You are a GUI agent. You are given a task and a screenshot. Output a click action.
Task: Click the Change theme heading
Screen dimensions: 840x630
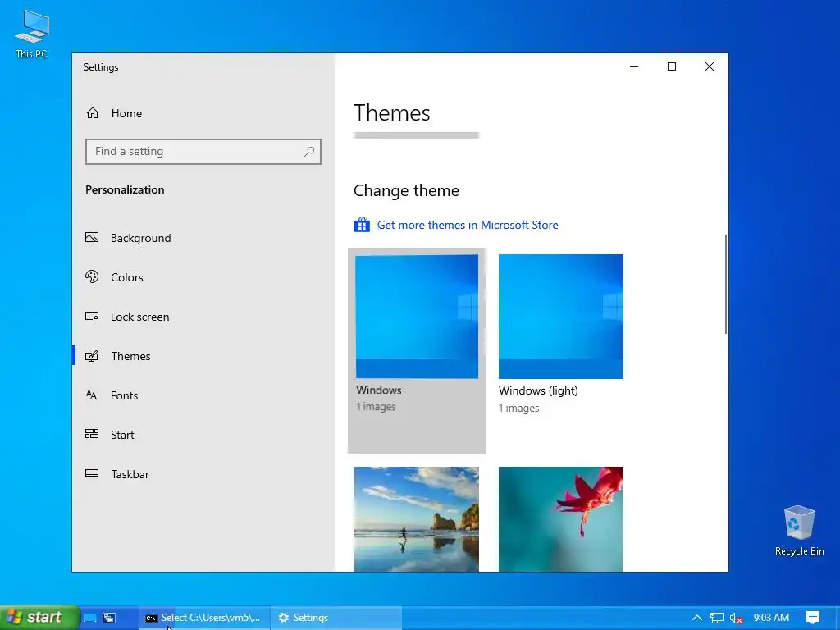tap(406, 190)
